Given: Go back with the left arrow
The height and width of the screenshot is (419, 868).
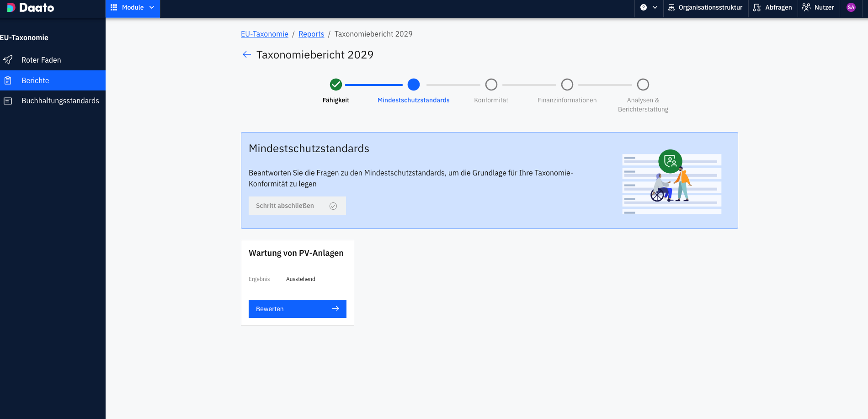Looking at the screenshot, I should [x=247, y=55].
